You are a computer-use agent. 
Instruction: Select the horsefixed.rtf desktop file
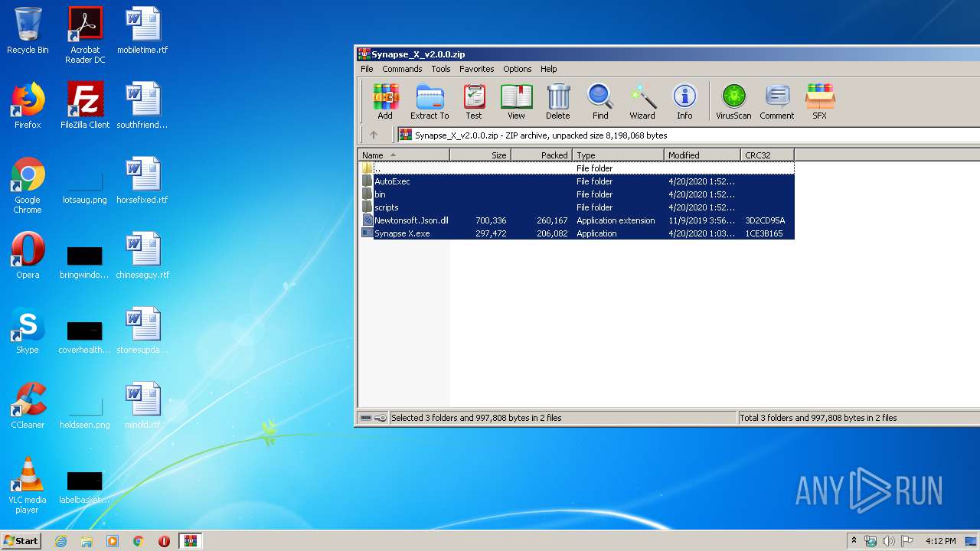click(142, 181)
